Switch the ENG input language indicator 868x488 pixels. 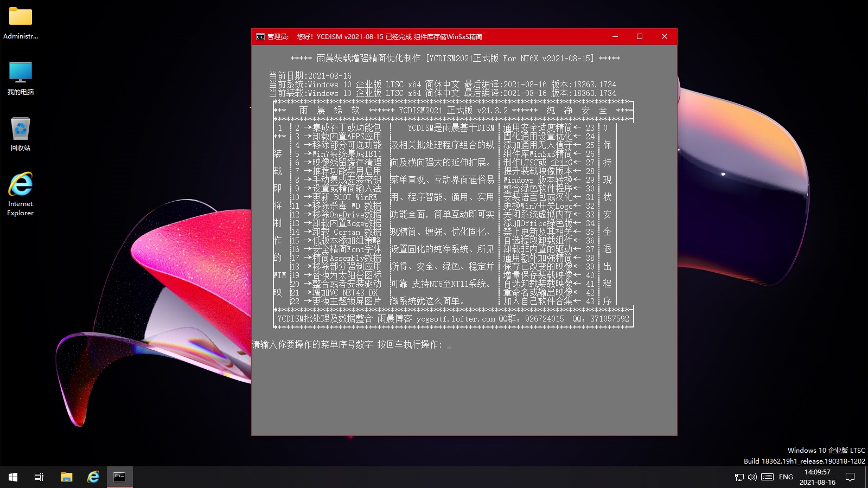[786, 477]
